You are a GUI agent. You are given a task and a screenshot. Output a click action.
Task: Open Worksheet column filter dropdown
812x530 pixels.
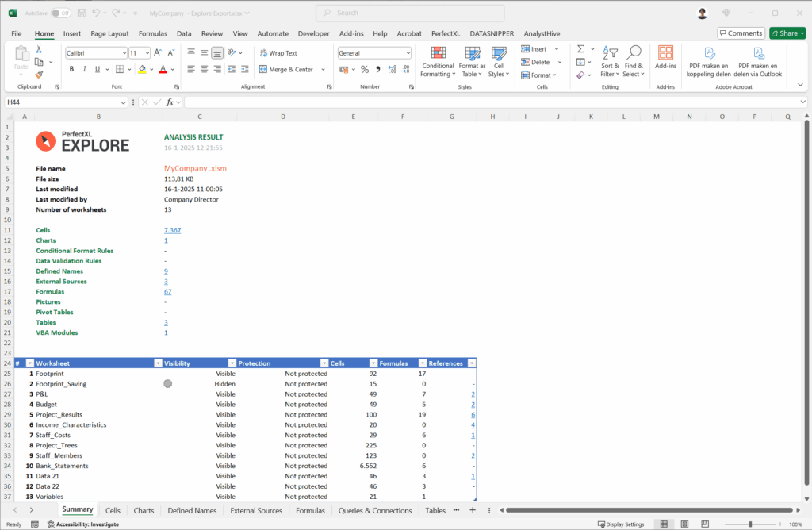pos(158,363)
